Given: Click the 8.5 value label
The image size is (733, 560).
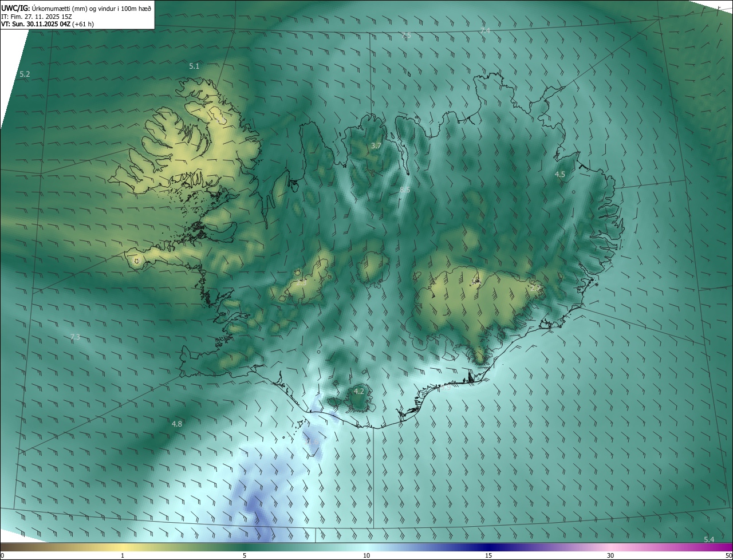Looking at the screenshot, I should coord(404,190).
